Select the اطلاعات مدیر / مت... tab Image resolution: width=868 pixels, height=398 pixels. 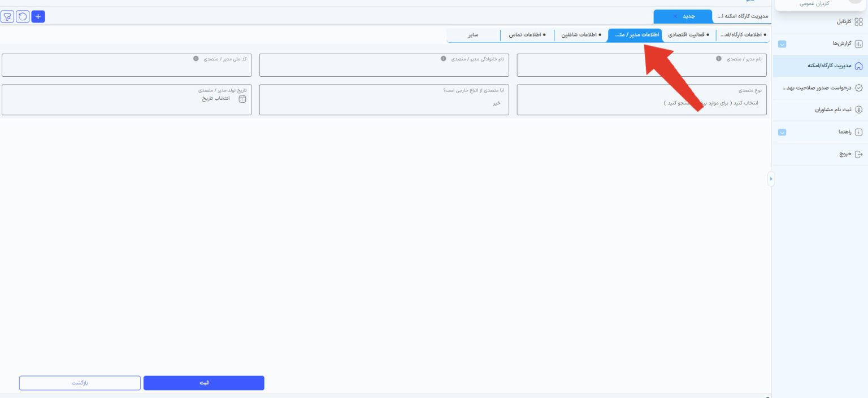click(635, 35)
